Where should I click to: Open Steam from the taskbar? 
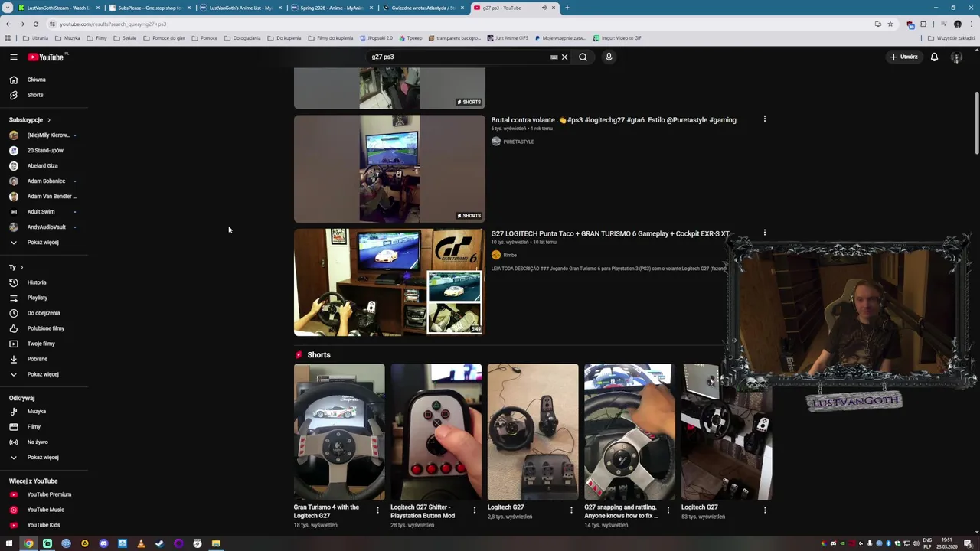click(x=159, y=543)
